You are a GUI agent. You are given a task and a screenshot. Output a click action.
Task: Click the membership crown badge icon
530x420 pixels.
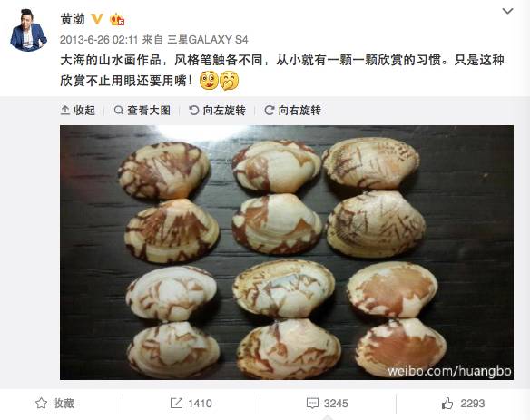click(117, 19)
